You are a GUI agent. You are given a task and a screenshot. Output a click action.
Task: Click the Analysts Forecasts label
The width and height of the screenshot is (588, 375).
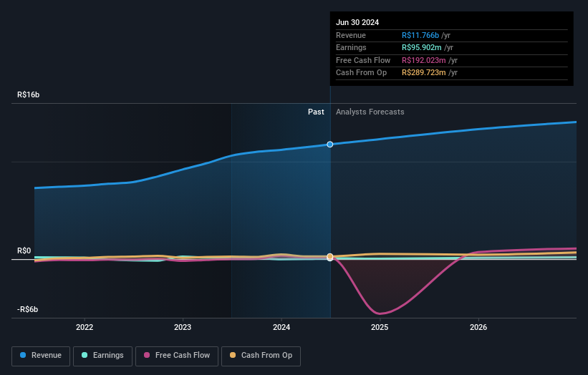[x=370, y=112]
